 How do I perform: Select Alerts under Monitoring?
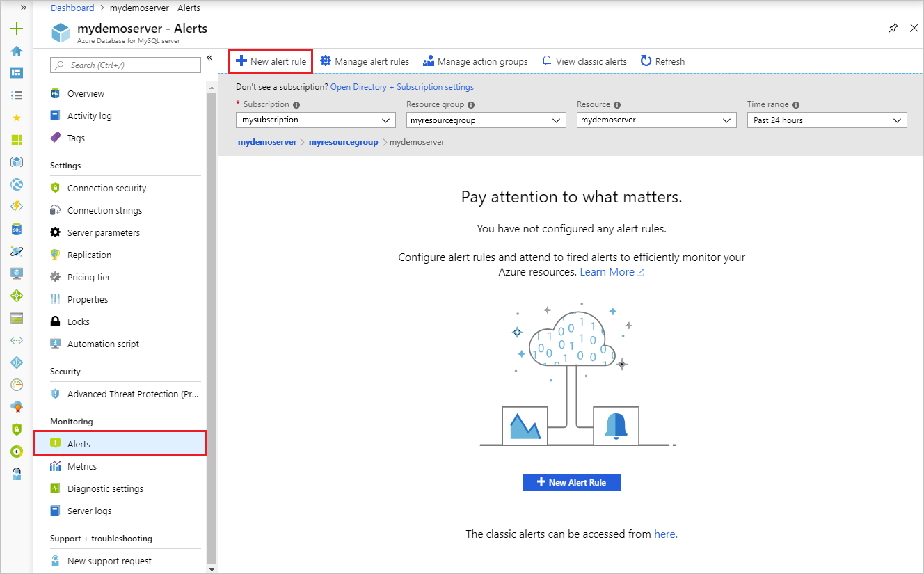pyautogui.click(x=120, y=444)
